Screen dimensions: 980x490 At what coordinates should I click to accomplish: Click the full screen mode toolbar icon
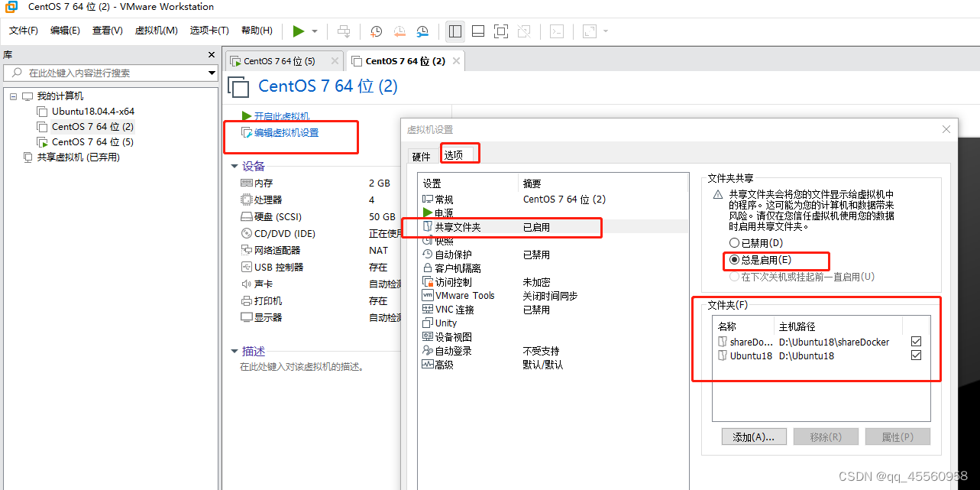501,31
